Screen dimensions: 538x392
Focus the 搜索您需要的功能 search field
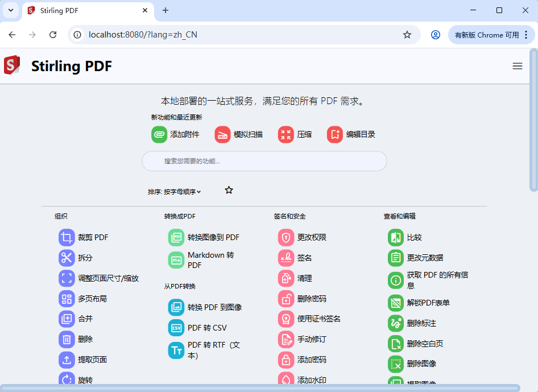264,161
